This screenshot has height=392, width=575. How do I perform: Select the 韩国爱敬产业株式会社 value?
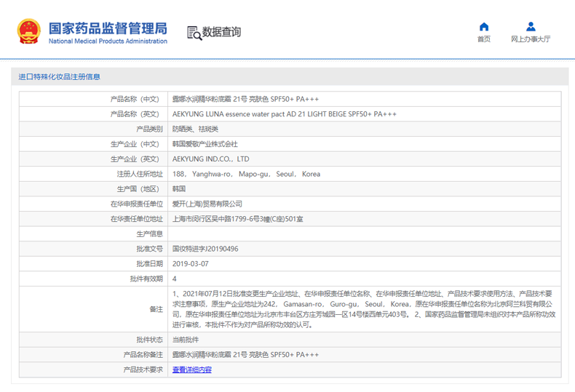click(205, 144)
